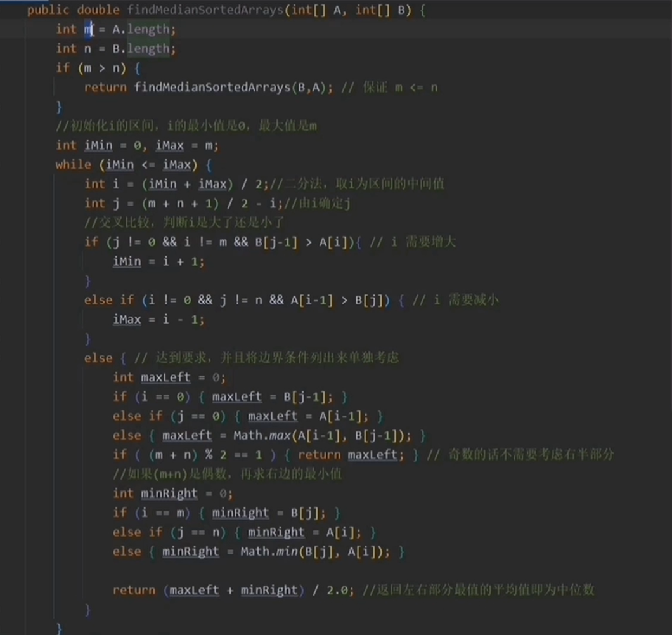Screen dimensions: 672x635
Task: Select the highlighted variable m
Action: (x=87, y=29)
